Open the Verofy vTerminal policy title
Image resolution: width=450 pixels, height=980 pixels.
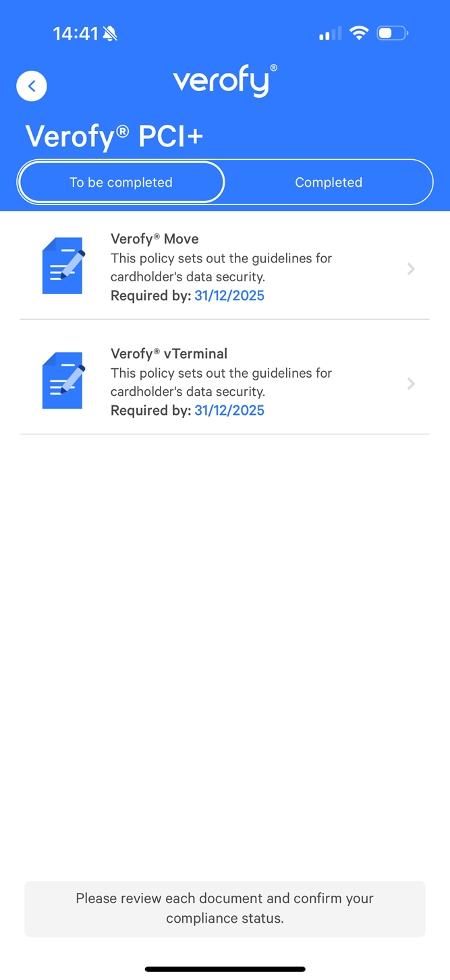[x=169, y=353]
